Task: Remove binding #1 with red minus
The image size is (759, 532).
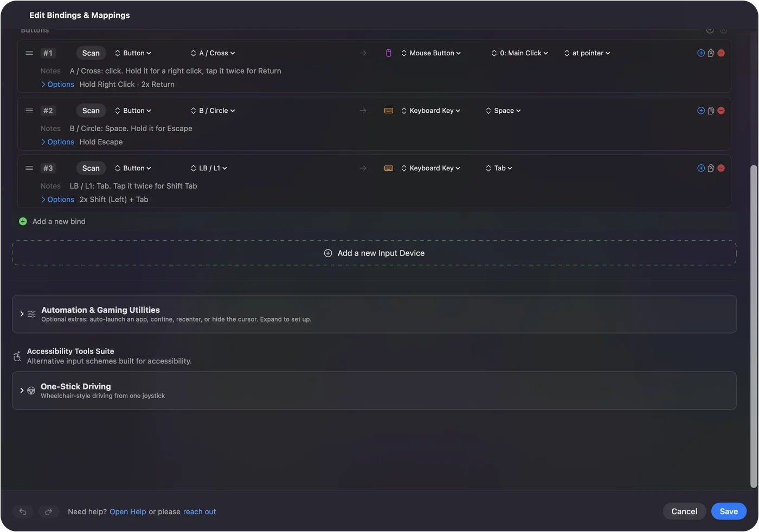Action: click(x=721, y=53)
